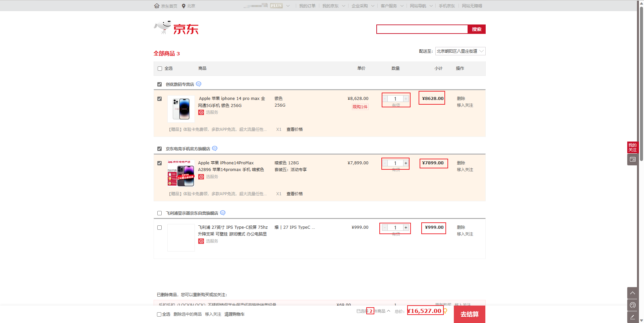Open customer service headset icon in sidebar
The image size is (644, 323).
[632, 305]
